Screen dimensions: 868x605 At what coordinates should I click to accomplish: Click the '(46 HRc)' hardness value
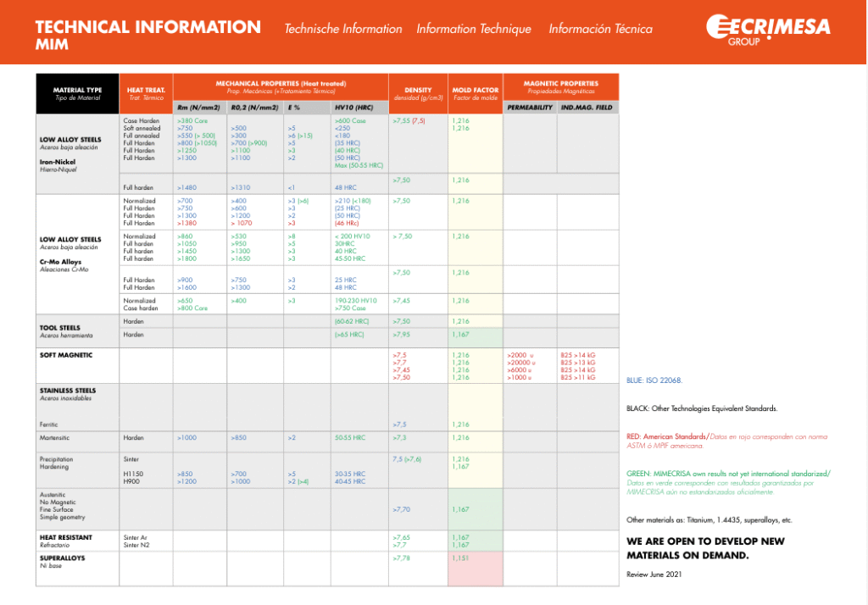[x=347, y=223]
